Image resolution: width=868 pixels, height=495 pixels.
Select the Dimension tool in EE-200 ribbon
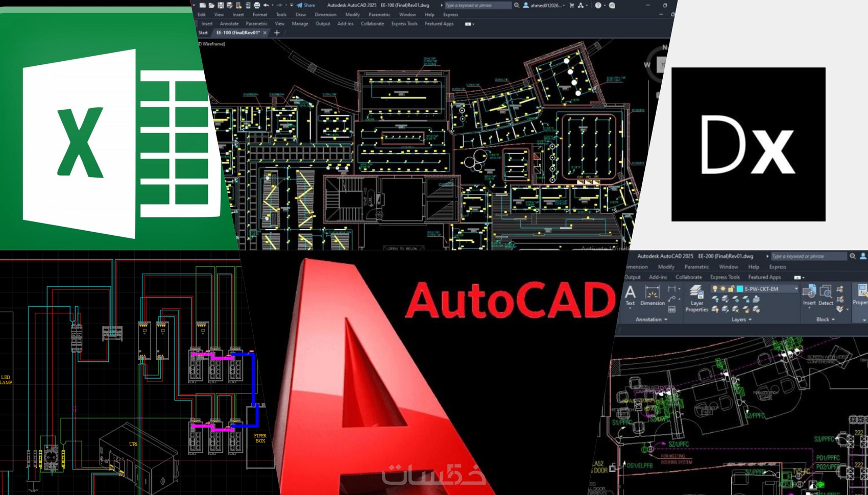pos(653,296)
